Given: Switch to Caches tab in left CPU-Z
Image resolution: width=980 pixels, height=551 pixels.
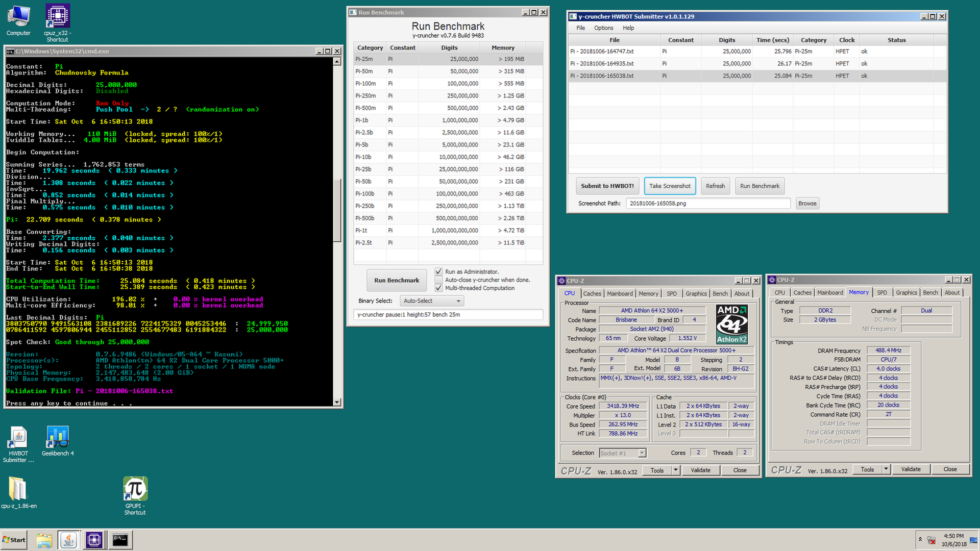Looking at the screenshot, I should pos(592,293).
